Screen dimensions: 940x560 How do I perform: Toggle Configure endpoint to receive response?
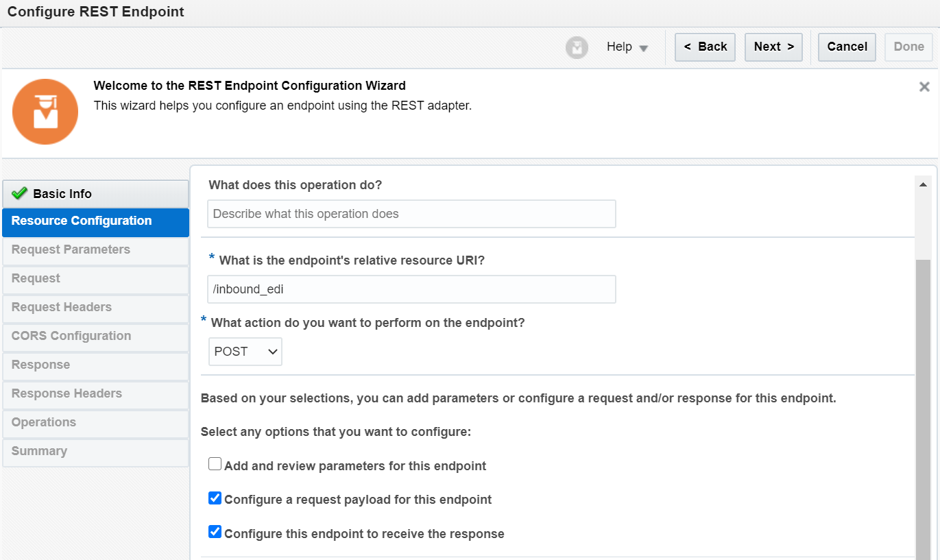click(x=215, y=532)
